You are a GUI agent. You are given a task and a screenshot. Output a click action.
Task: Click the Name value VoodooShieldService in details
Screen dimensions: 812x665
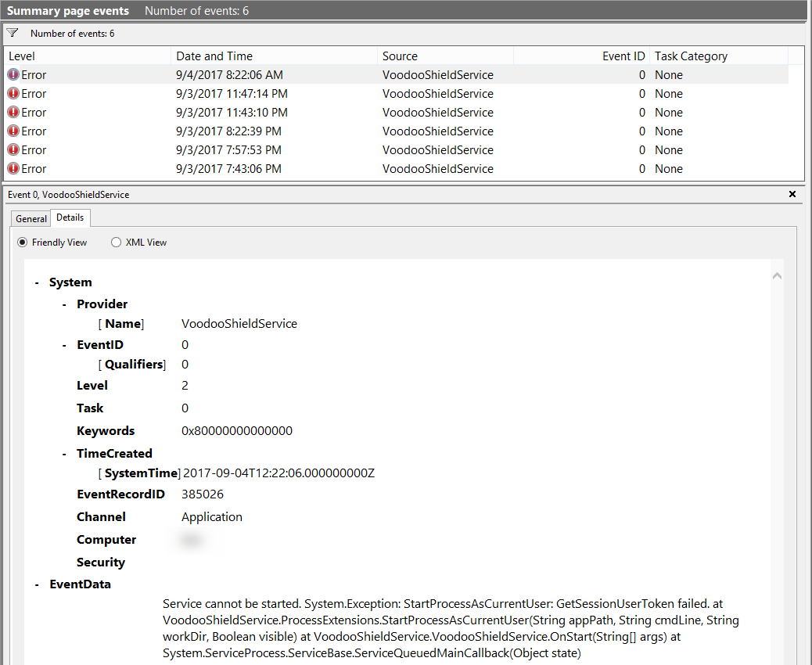pos(239,324)
